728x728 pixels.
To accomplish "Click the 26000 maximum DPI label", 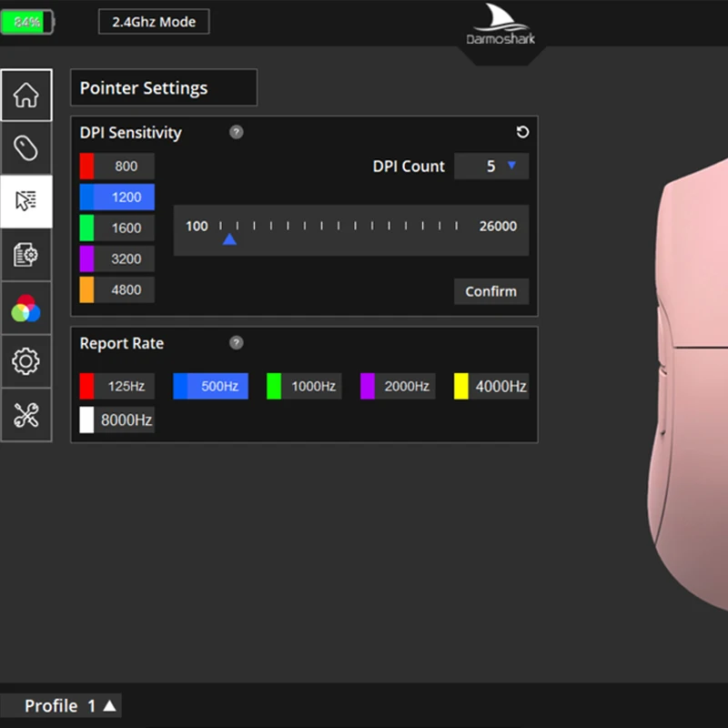I will pos(498,226).
